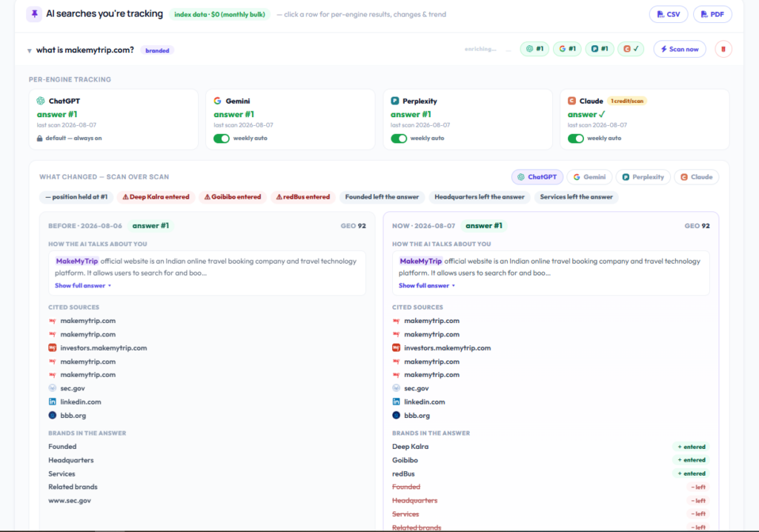Click the Claude logo in tracking card
The width and height of the screenshot is (759, 532).
[x=571, y=101]
